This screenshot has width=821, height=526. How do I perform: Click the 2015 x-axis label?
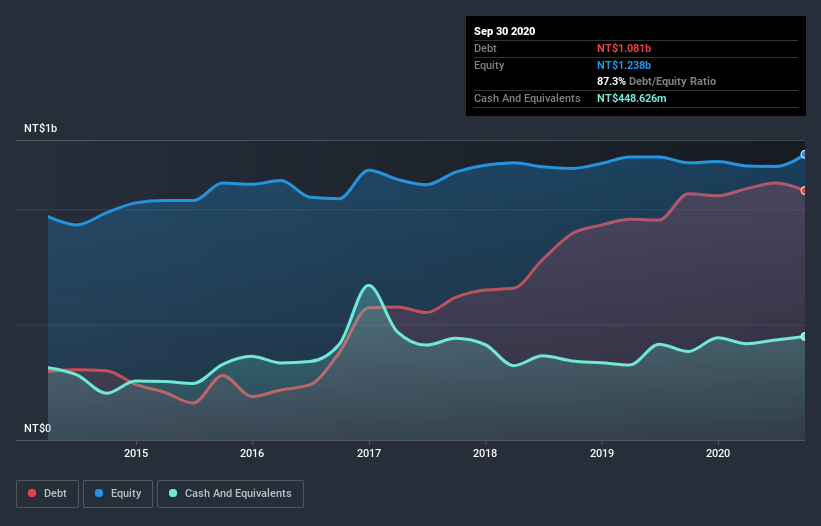tap(136, 453)
